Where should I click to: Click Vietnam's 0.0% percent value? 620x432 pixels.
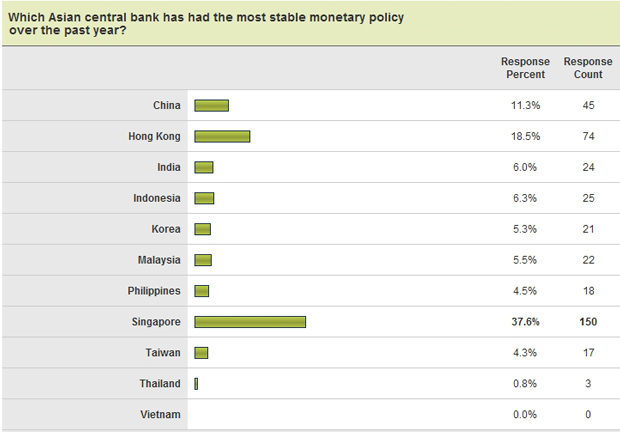coord(524,414)
